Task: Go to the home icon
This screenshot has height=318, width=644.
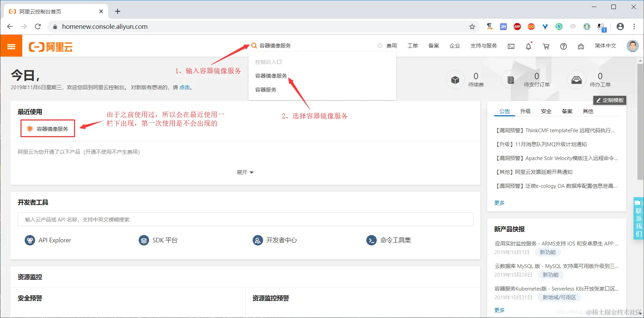Action: [x=581, y=46]
